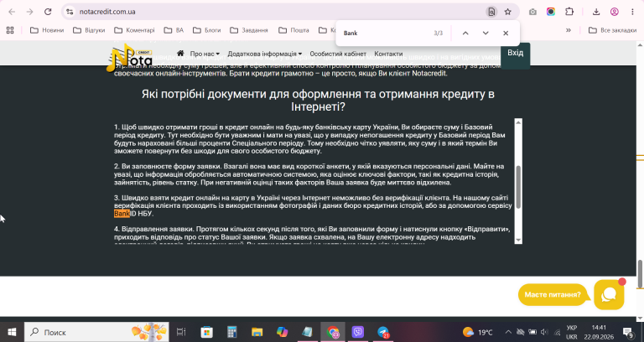Expand the Про нас dropdown
Viewport: 644px width, 342px height.
(x=205, y=54)
